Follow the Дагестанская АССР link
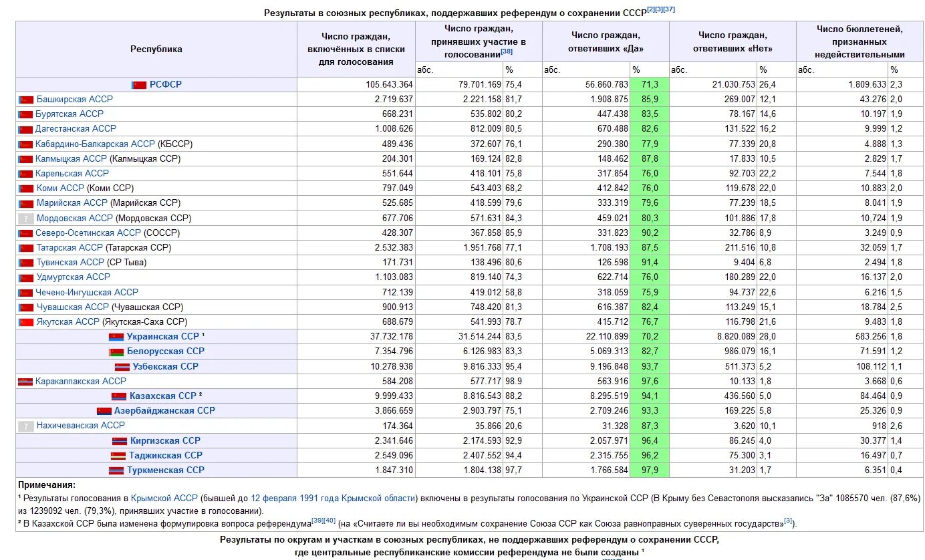This screenshot has width=925, height=560. tap(76, 128)
